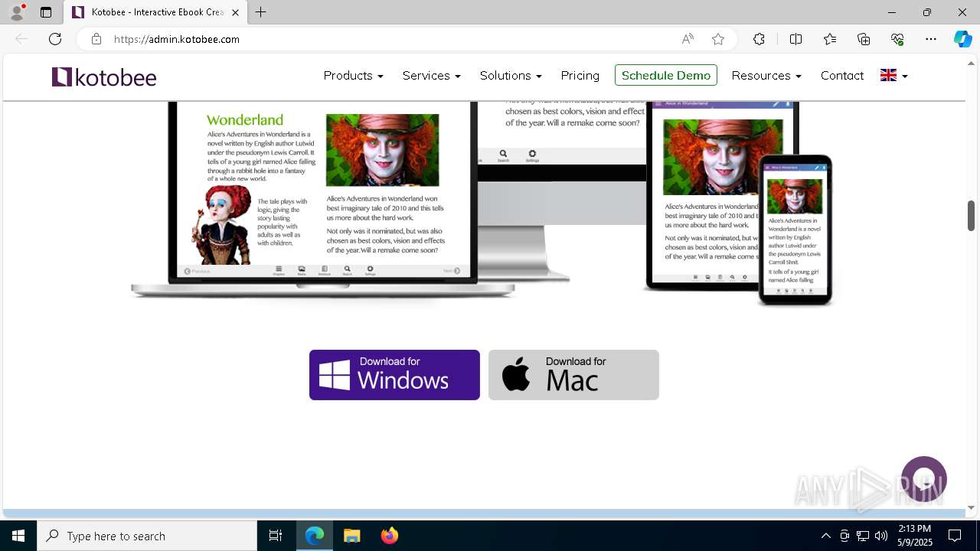Viewport: 980px width, 551px height.
Task: Open Windows Start menu
Action: tap(18, 536)
